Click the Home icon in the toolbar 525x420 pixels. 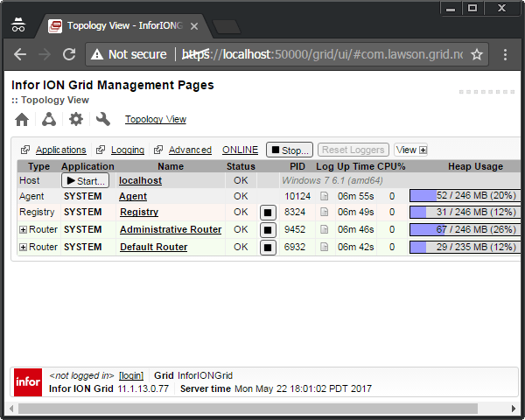point(23,119)
